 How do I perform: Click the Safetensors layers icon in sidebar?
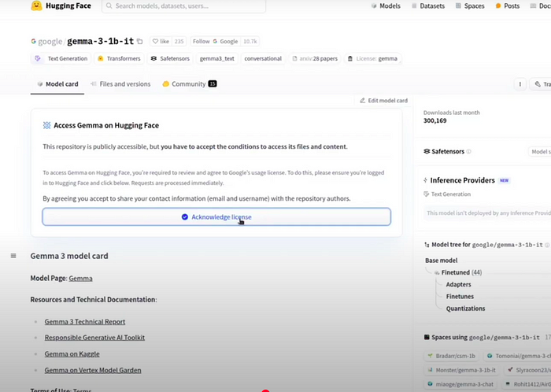coord(427,151)
